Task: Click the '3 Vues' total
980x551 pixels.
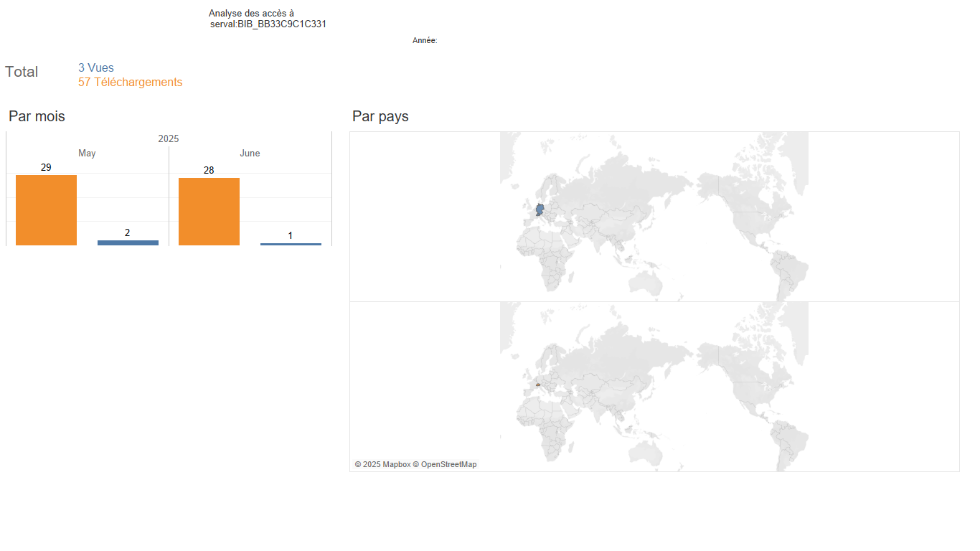Action: point(96,68)
